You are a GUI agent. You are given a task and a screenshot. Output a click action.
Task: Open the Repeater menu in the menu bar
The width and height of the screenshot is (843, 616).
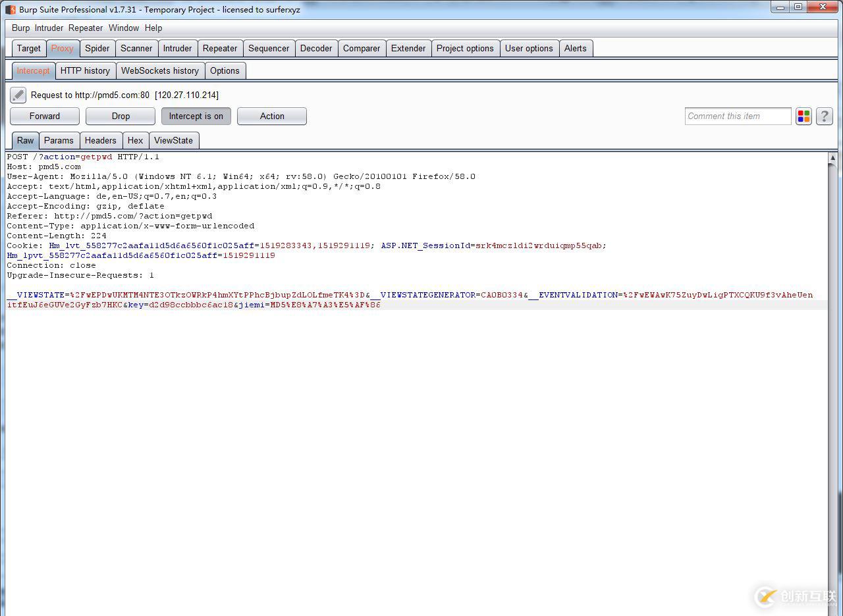[86, 28]
